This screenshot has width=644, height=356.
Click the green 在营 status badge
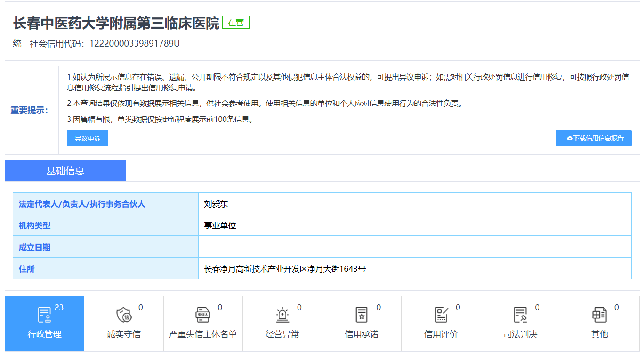pyautogui.click(x=235, y=23)
